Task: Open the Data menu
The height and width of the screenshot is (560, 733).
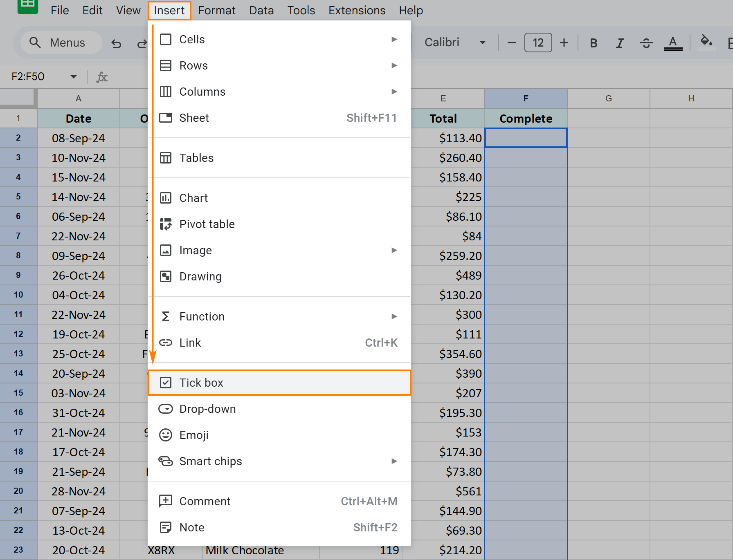Action: pyautogui.click(x=261, y=10)
